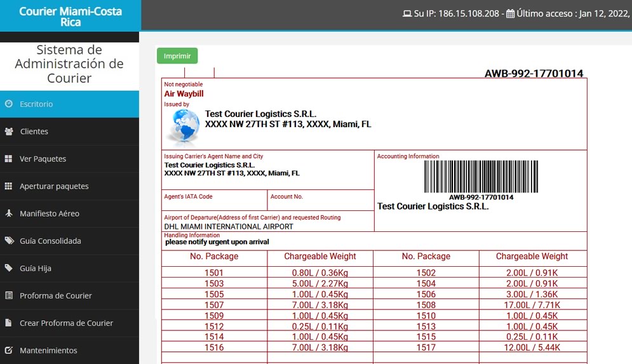Click package number 1507
Screen dimensions: 632x364
click(x=213, y=305)
